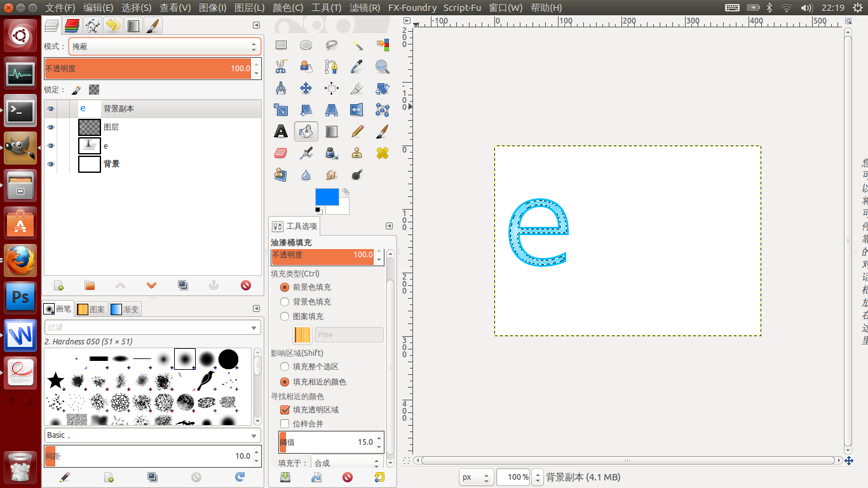This screenshot has height=488, width=868.
Task: Activate the Zoom magnifier tool
Action: (x=382, y=67)
